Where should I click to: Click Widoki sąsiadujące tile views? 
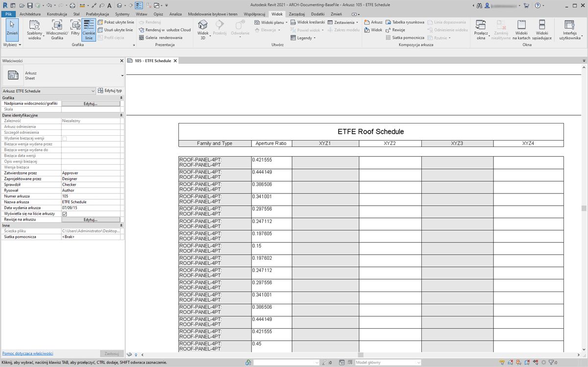(542, 30)
